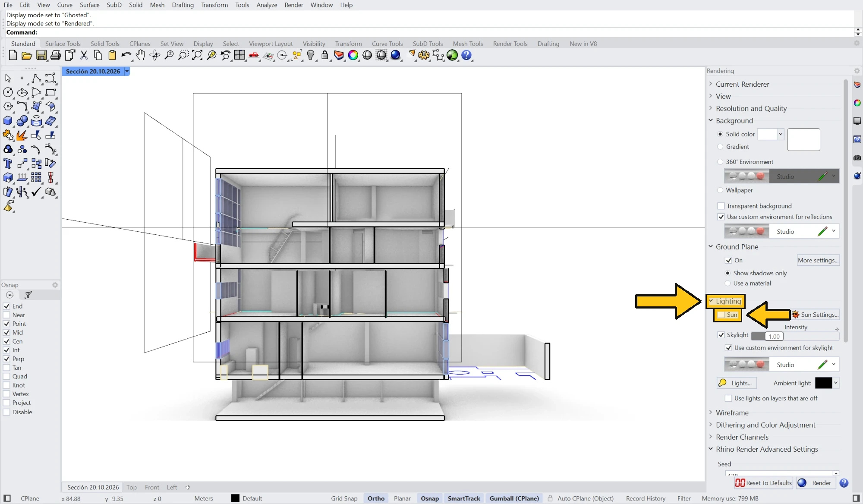This screenshot has height=504, width=863.
Task: Open the Ambient light color dropdown
Action: pyautogui.click(x=836, y=383)
